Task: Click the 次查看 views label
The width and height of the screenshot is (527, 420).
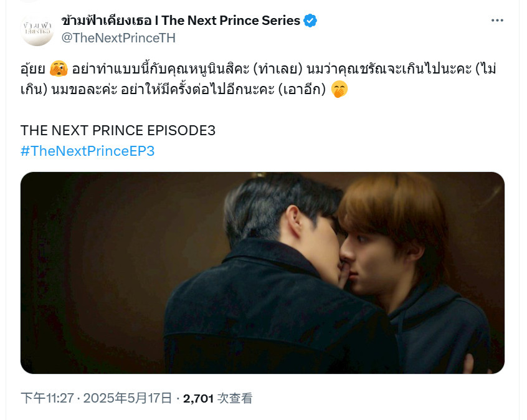Action: click(235, 398)
